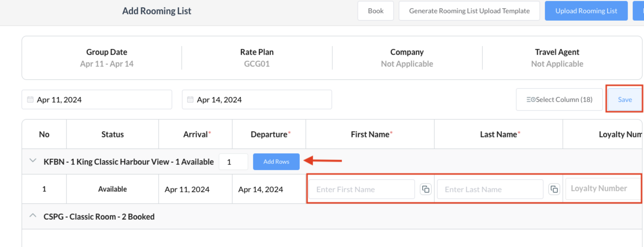The height and width of the screenshot is (247, 644).
Task: Click row 1 departure date Apr 14, 2024
Action: [x=260, y=189]
